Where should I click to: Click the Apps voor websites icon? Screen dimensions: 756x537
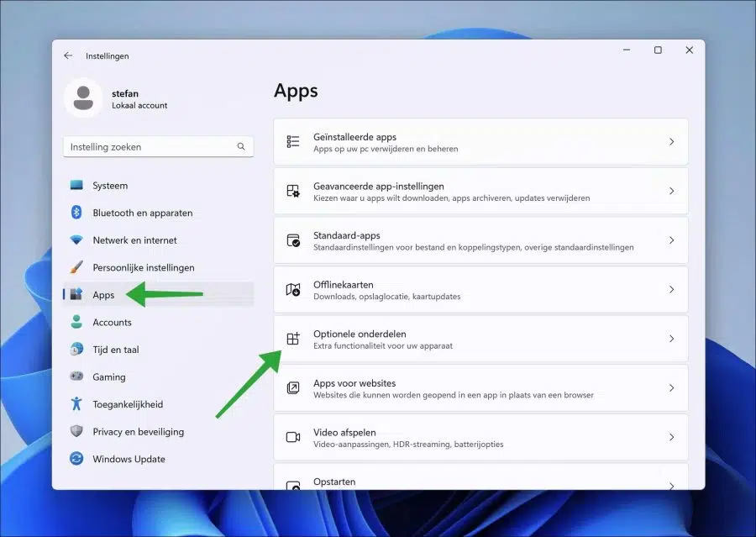coord(293,388)
